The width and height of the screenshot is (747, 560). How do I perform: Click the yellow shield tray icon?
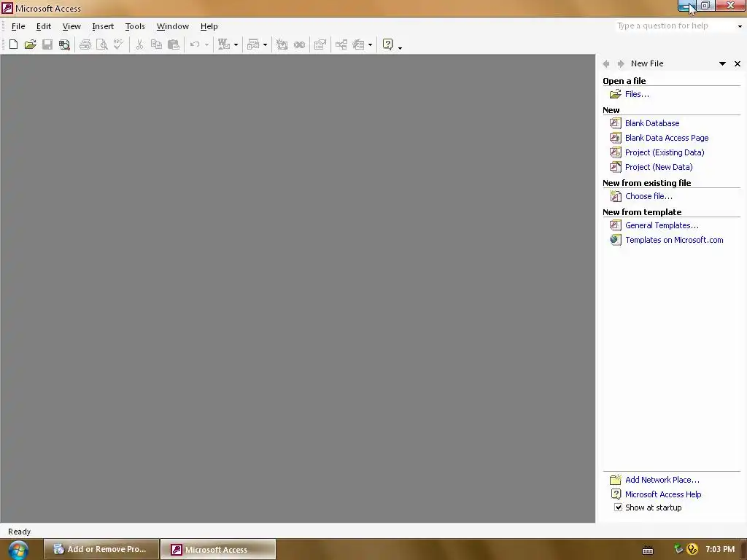[x=692, y=550]
